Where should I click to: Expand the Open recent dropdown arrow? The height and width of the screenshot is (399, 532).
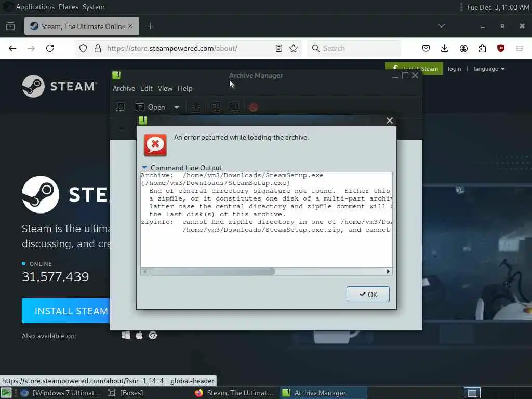[177, 107]
